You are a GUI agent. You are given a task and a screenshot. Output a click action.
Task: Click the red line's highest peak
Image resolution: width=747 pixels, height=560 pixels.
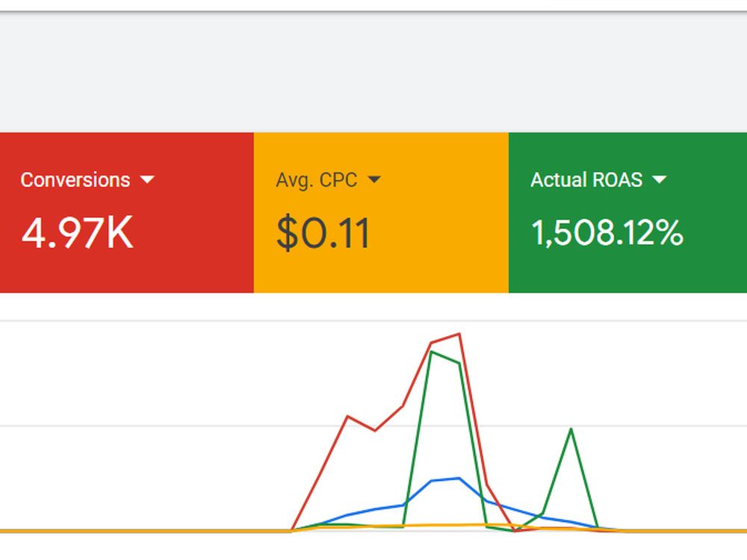coord(459,334)
